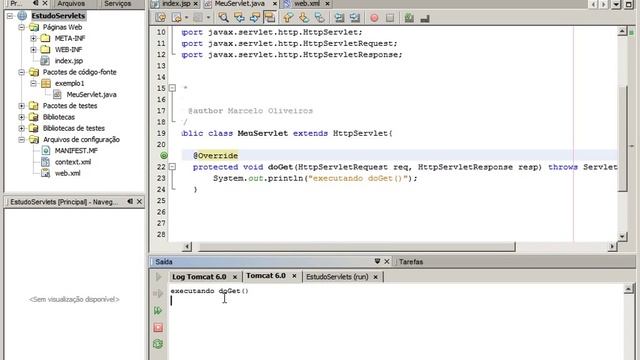
Task: Close the Navegador panel
Action: click(x=139, y=202)
